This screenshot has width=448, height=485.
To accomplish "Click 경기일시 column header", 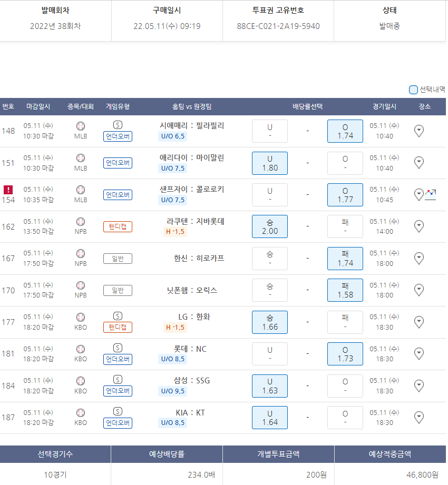I will [384, 107].
